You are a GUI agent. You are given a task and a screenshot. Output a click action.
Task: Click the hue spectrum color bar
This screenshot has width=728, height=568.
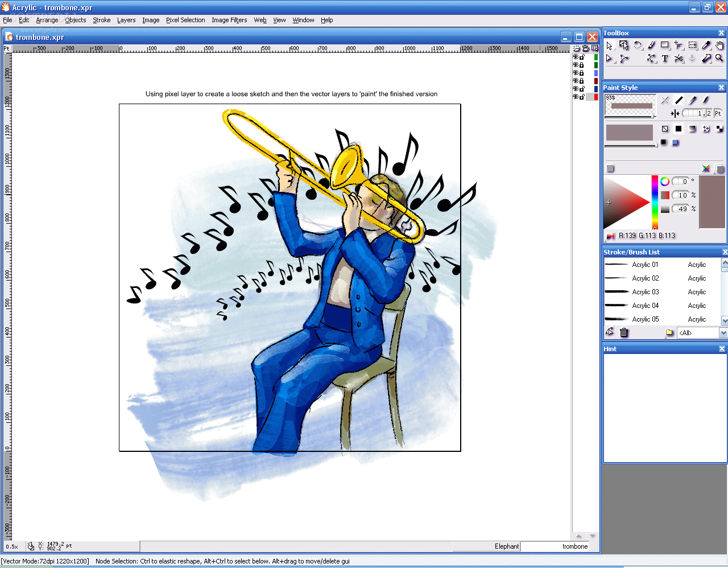click(655, 202)
